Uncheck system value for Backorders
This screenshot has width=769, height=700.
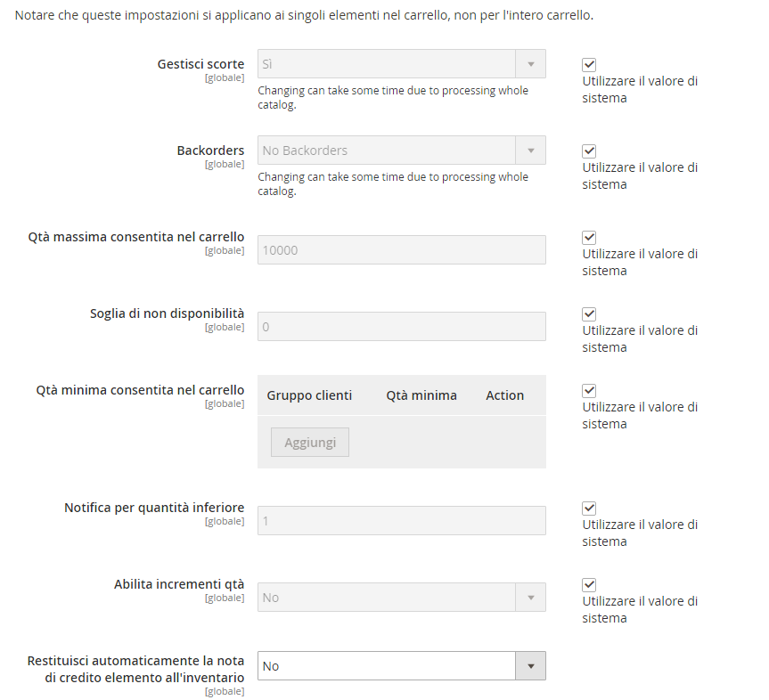(589, 151)
